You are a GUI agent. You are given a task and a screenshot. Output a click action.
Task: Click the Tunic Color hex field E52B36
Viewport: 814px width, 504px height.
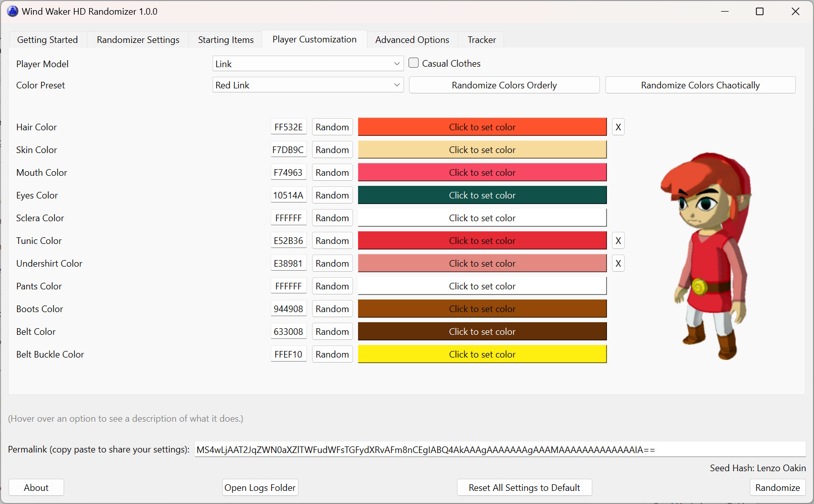pos(288,241)
